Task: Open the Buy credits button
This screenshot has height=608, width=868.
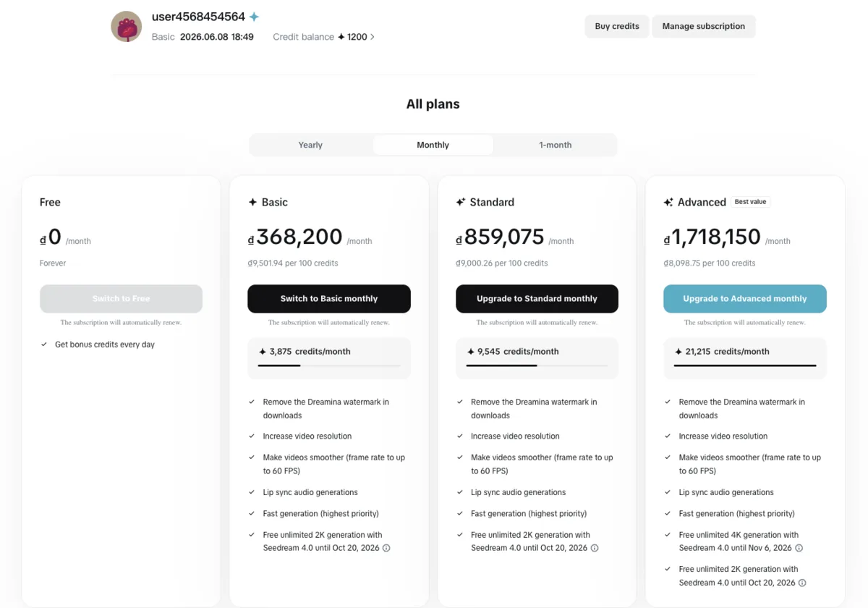Action: pyautogui.click(x=617, y=26)
